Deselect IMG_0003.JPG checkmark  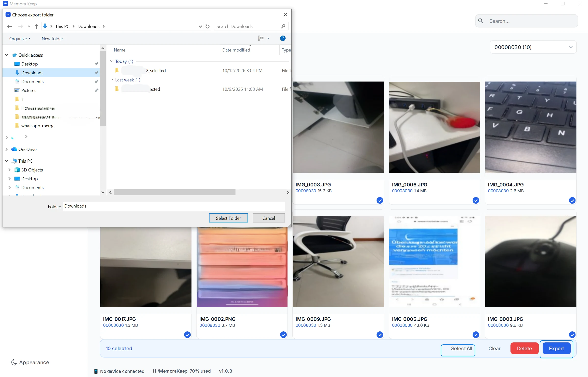572,335
